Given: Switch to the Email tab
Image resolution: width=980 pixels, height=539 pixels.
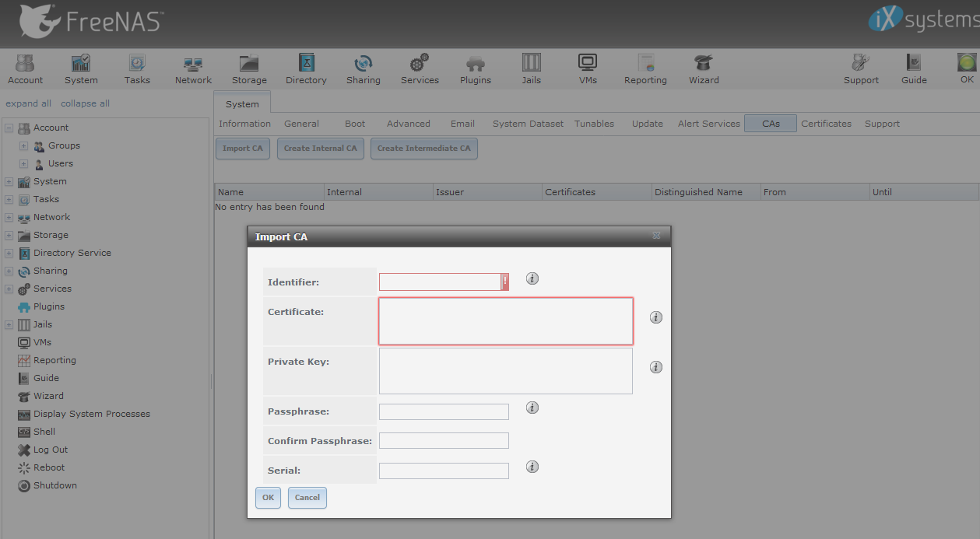Looking at the screenshot, I should point(462,124).
